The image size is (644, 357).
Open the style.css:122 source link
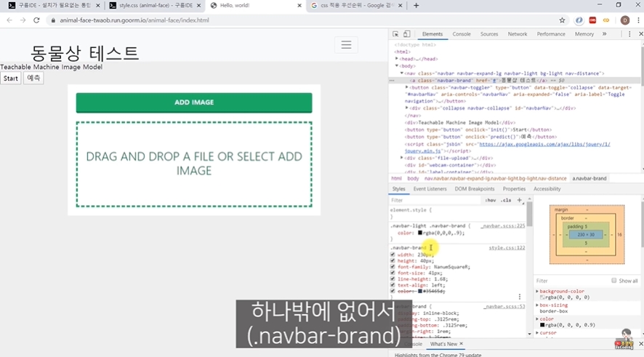(x=507, y=248)
